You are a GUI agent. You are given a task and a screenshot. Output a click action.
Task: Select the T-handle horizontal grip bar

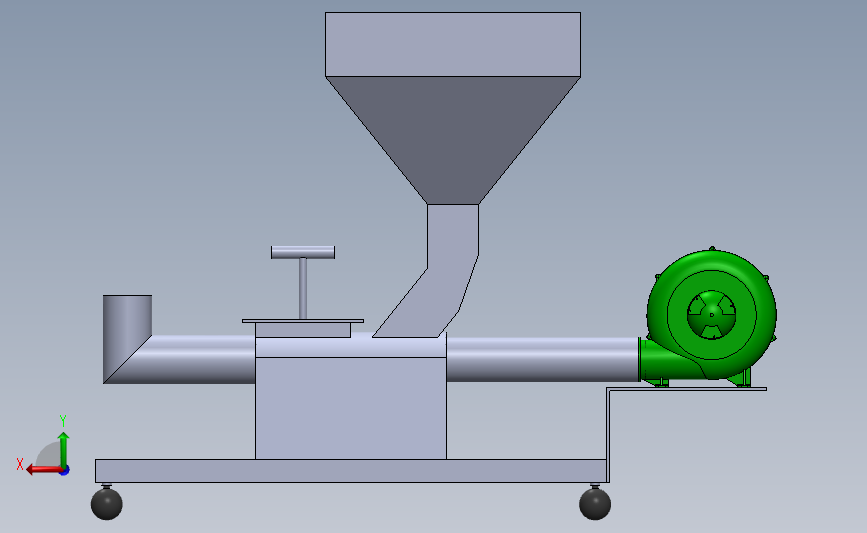tap(302, 252)
